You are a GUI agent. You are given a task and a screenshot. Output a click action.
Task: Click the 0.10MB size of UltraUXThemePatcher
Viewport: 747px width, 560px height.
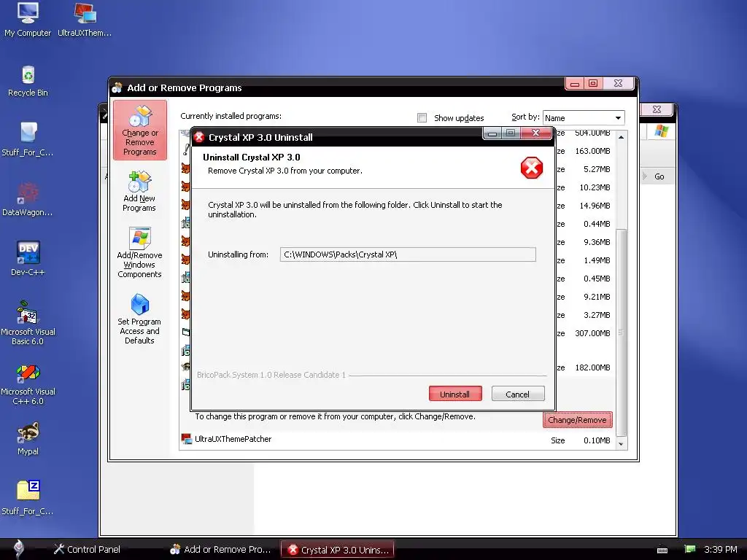(597, 440)
